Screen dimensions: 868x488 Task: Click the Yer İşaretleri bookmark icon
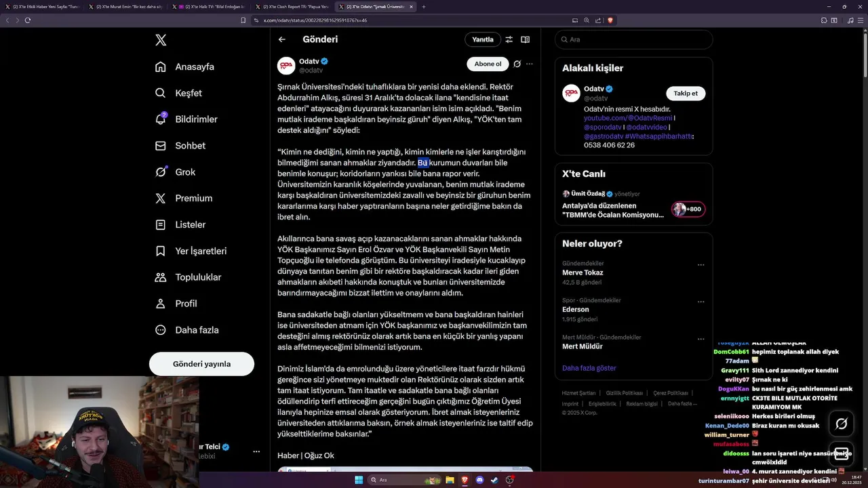click(161, 251)
